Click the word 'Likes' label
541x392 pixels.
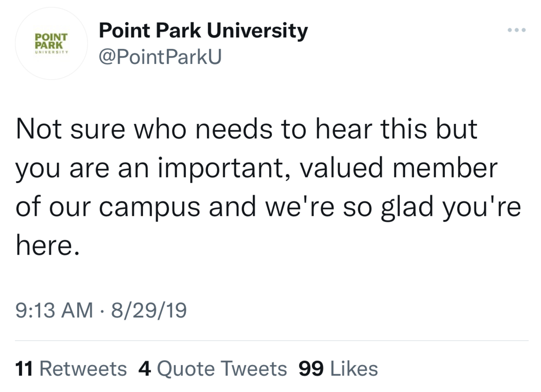click(x=354, y=369)
